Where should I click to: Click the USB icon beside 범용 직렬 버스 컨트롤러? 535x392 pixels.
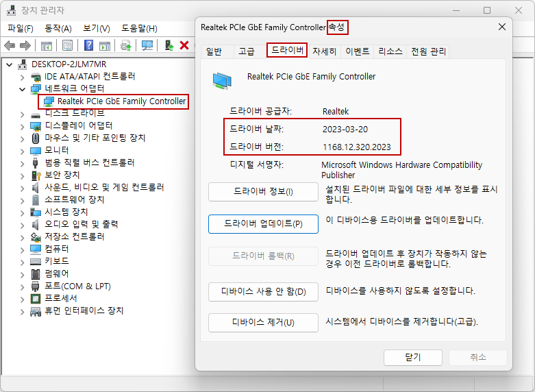click(x=35, y=163)
